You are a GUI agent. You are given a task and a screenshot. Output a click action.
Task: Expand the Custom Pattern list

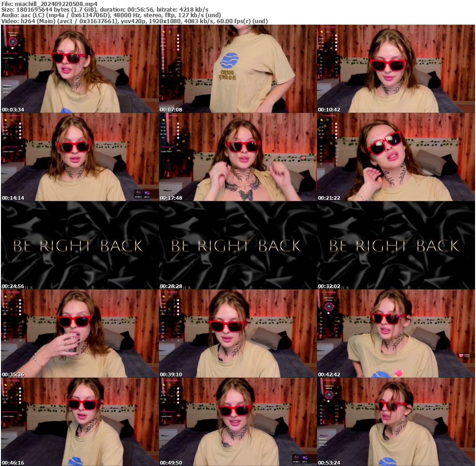tap(8, 82)
